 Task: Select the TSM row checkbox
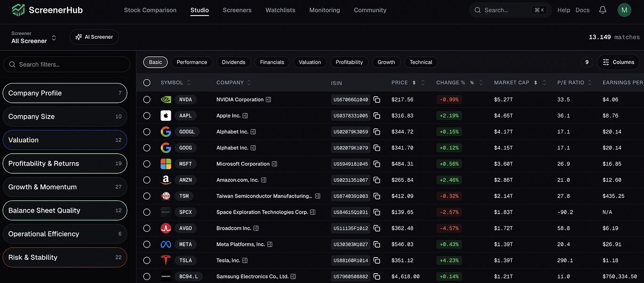pyautogui.click(x=147, y=196)
